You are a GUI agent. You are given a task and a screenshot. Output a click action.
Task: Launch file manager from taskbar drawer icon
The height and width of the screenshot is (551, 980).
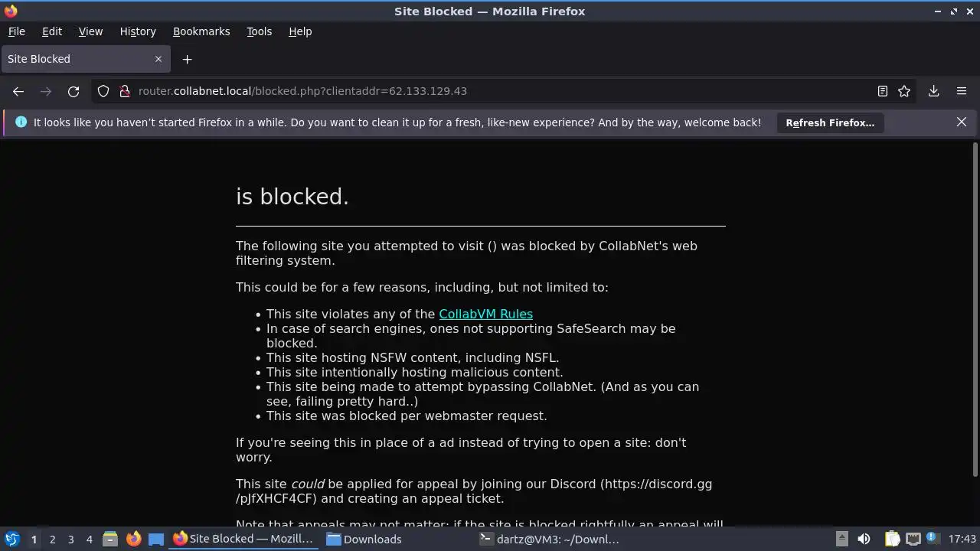(x=110, y=540)
